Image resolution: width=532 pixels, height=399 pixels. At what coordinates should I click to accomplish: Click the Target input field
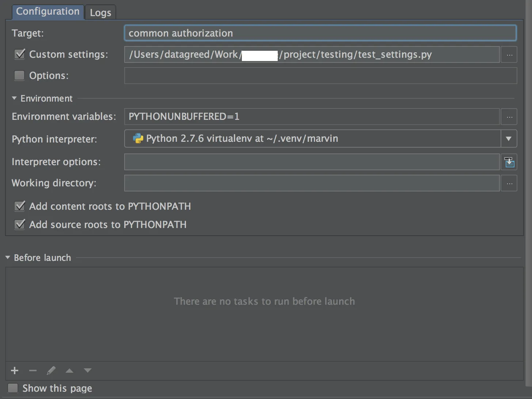pyautogui.click(x=320, y=33)
